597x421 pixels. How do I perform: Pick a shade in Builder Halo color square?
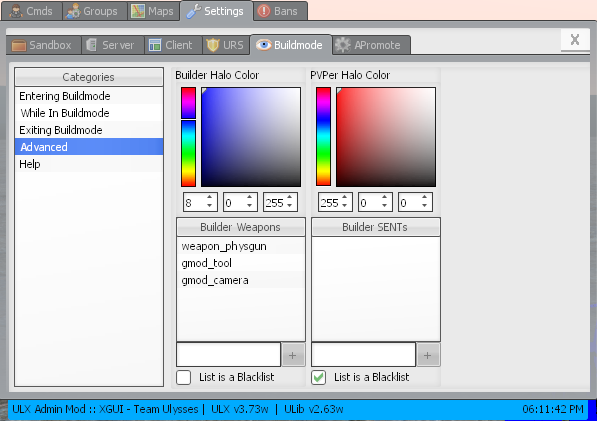(251, 137)
